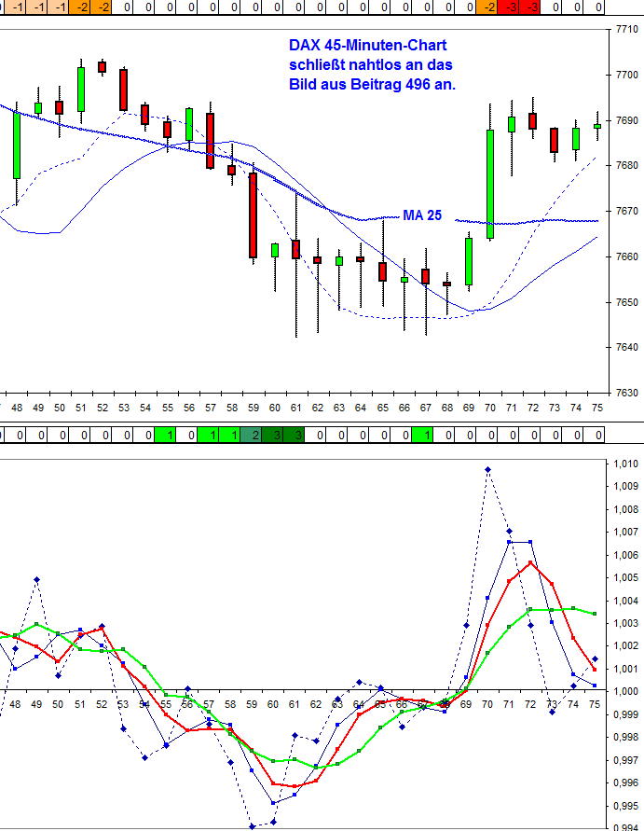Click the 7680 price axis label
Screen dimensions: 644x831
coord(627,166)
